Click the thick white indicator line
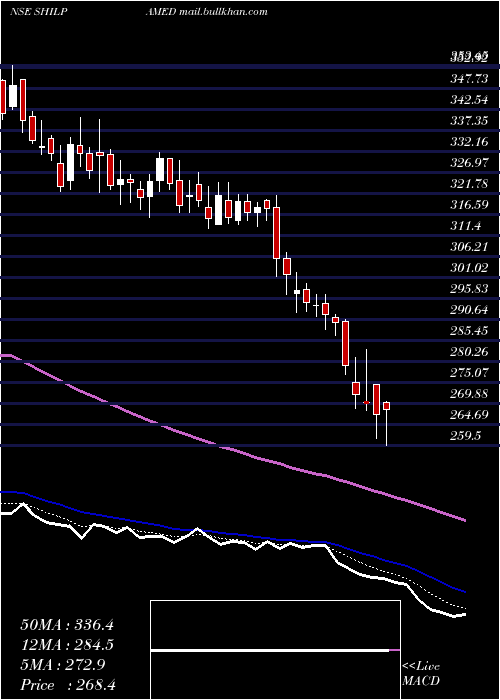This screenshot has width=500, height=700. 232,542
